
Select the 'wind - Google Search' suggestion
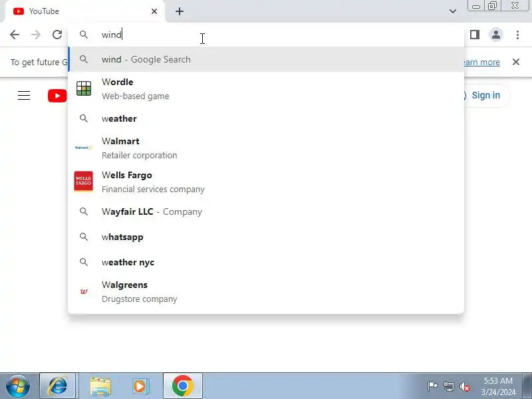tap(266, 59)
